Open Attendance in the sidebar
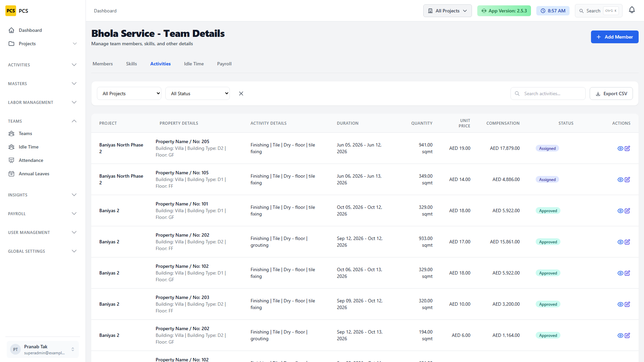The image size is (644, 362). [x=43, y=160]
